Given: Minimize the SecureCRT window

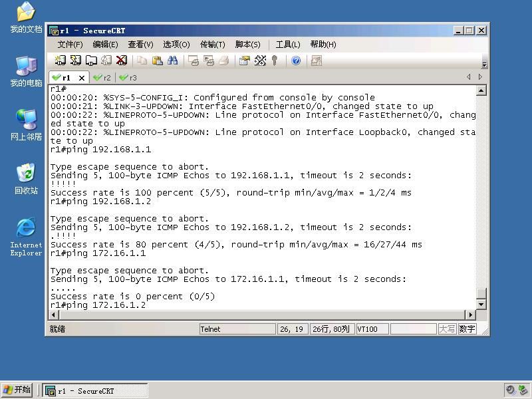Looking at the screenshot, I should coord(458,31).
